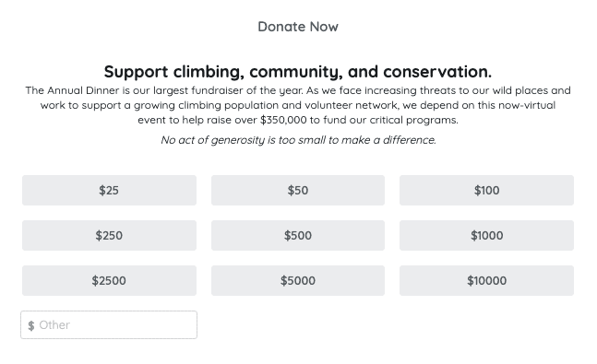Viewport: 597px width, 364px height.
Task: Pick the $100 donation option
Action: 486,190
